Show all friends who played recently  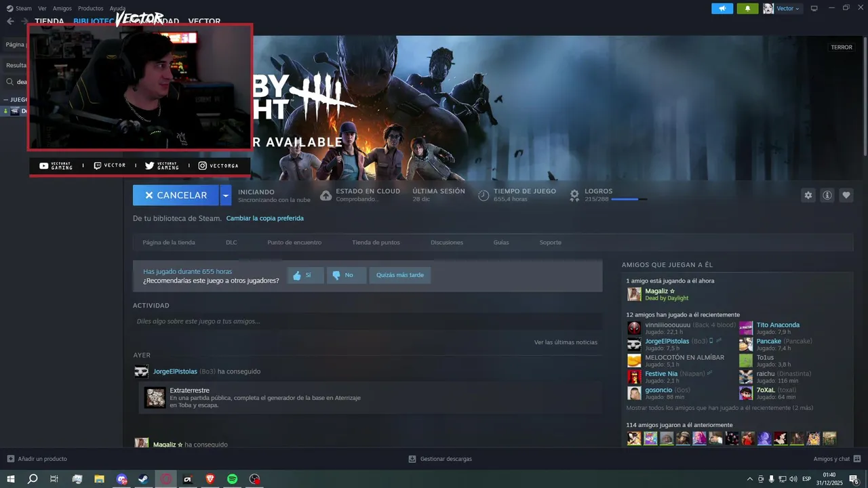point(719,408)
